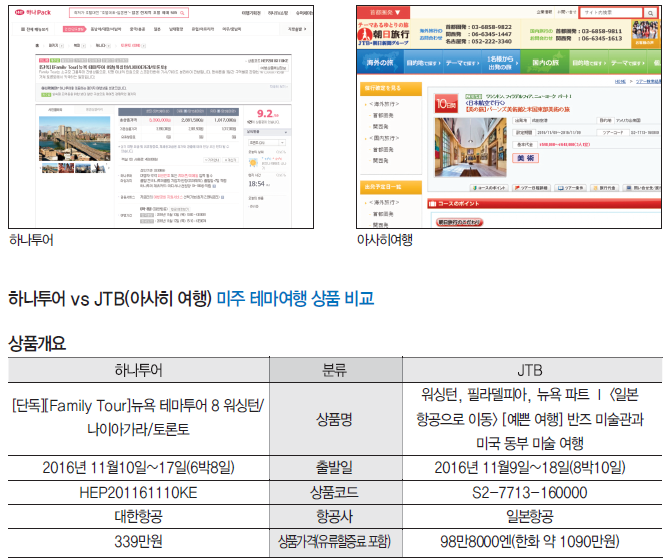This screenshot has width=668, height=560.
Task: Click the [단독][Family Tour] product name cell
Action: coord(138,417)
